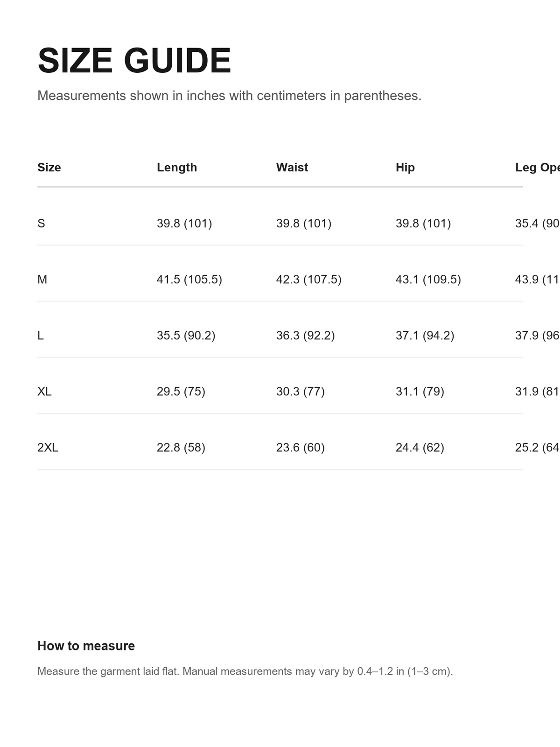The image size is (560, 747).
Task: Click the 2XL size row label
Action: coord(48,447)
